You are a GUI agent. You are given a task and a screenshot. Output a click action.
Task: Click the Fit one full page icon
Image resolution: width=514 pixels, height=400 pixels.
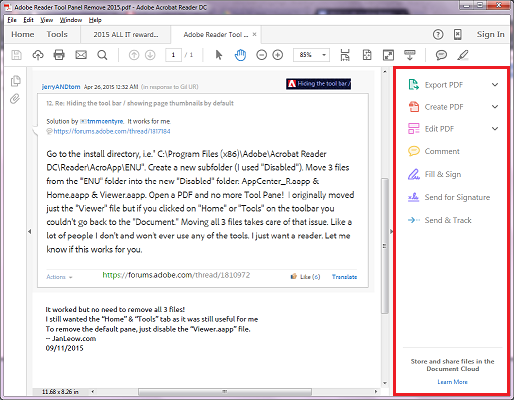(x=367, y=55)
